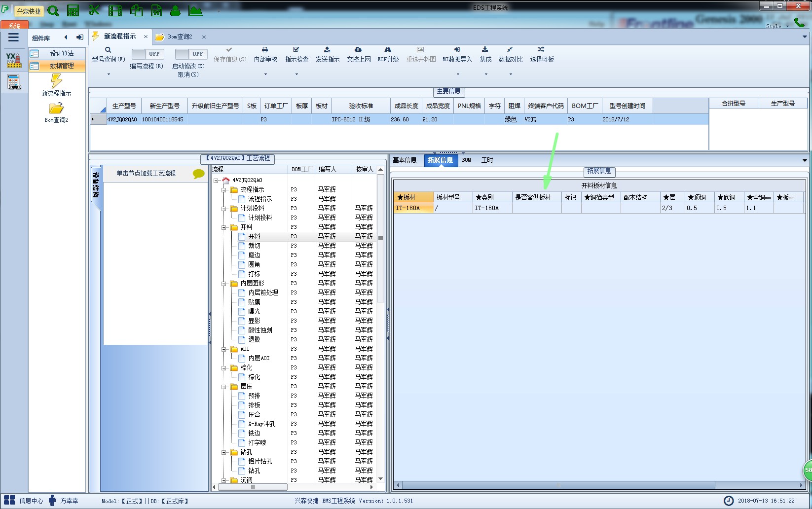Click 发送指示 upload icon
This screenshot has width=812, height=509.
click(x=327, y=50)
